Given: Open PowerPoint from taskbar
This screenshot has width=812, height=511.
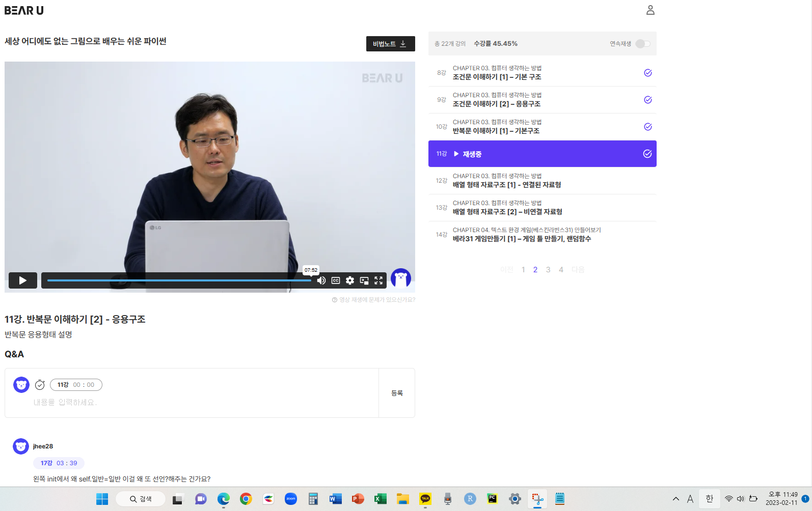Looking at the screenshot, I should click(x=358, y=499).
